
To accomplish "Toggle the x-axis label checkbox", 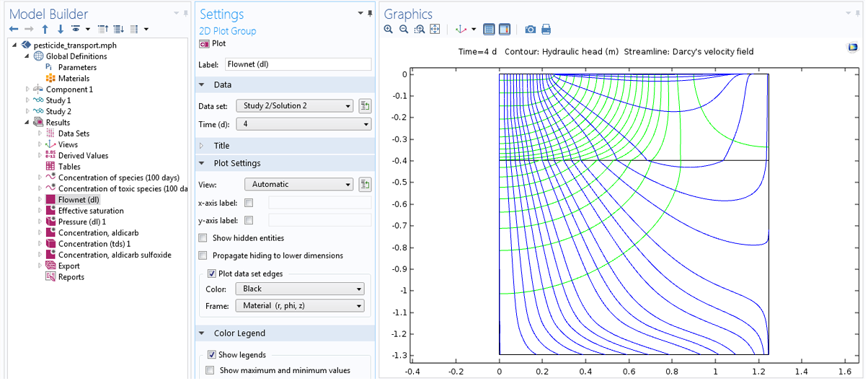I will tap(249, 203).
